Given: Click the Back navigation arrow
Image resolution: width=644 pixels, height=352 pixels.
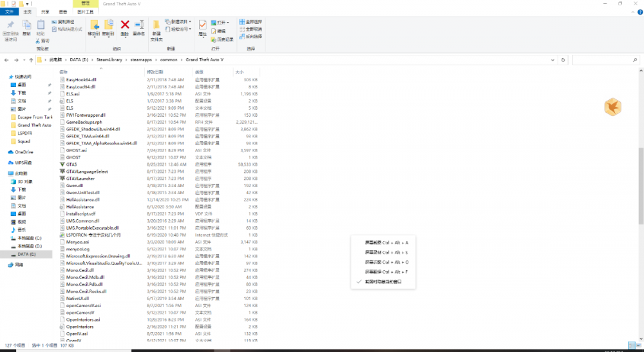Looking at the screenshot, I should pos(6,60).
